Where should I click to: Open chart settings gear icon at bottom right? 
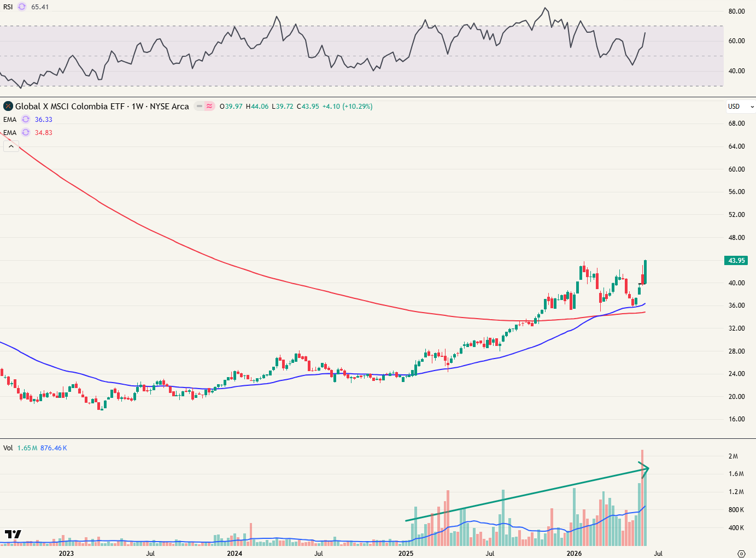pos(741,554)
